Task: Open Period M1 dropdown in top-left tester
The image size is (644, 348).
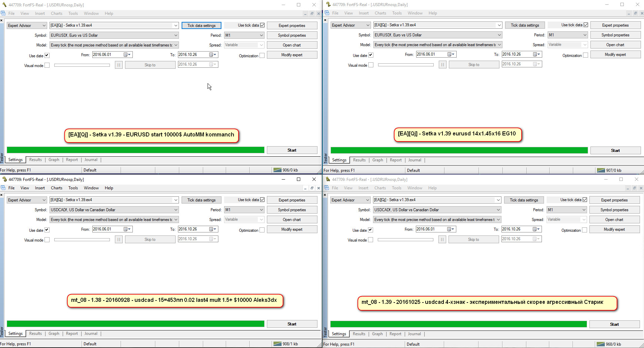Action: [244, 35]
